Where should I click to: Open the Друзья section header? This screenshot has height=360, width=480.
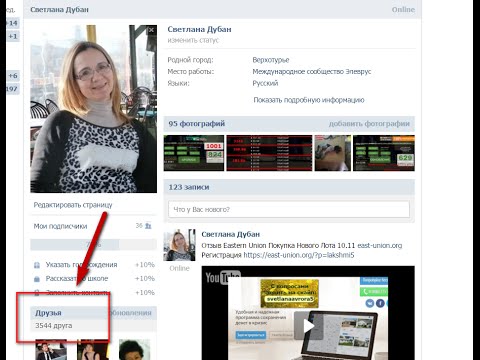pos(48,313)
